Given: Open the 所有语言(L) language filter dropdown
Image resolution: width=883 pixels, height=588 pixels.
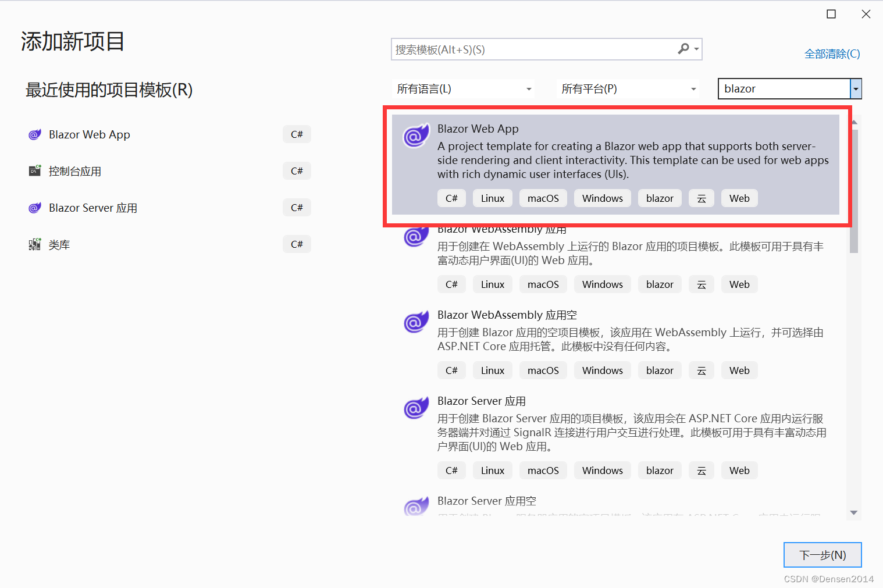Looking at the screenshot, I should point(464,89).
